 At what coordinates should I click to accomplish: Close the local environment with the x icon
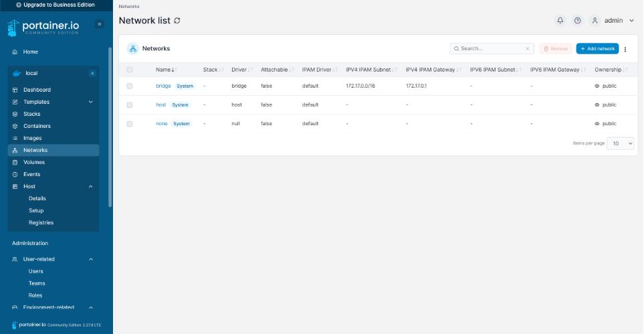coord(92,73)
